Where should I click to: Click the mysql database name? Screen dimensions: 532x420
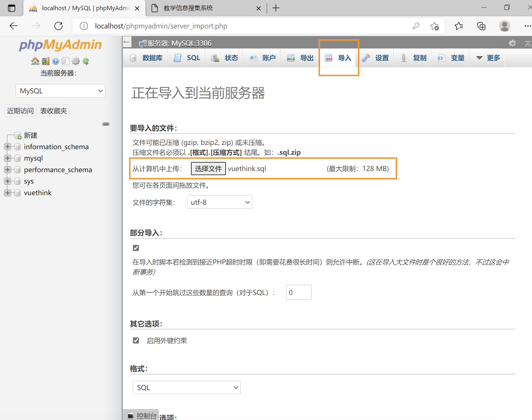(x=33, y=158)
